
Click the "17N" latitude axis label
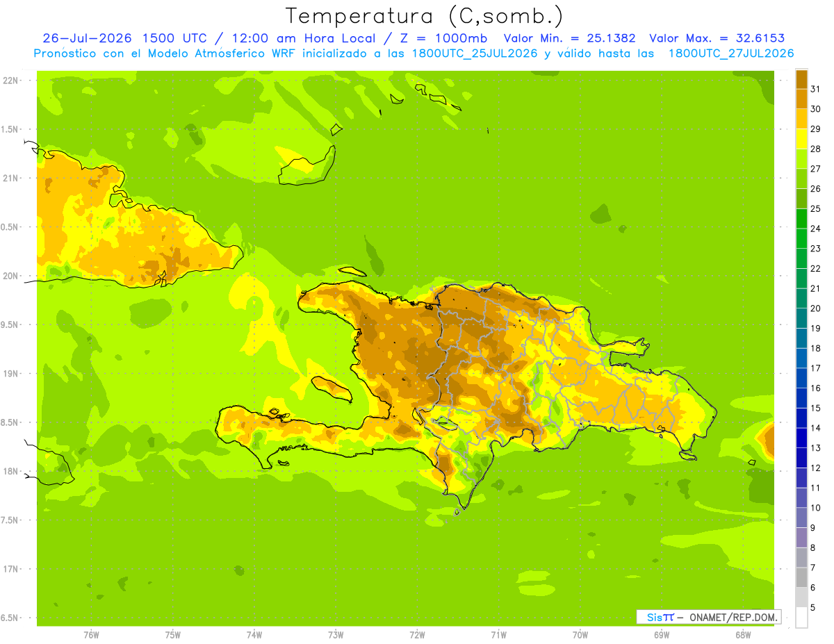pos(10,569)
